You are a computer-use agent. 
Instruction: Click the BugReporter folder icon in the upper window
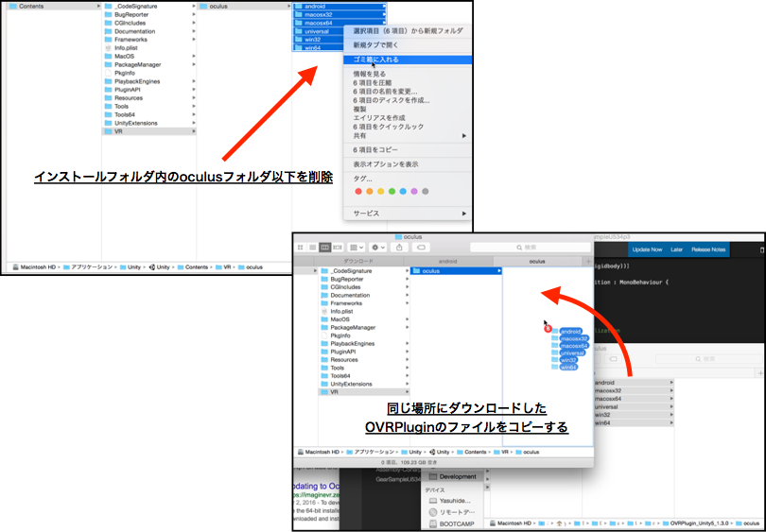(109, 14)
